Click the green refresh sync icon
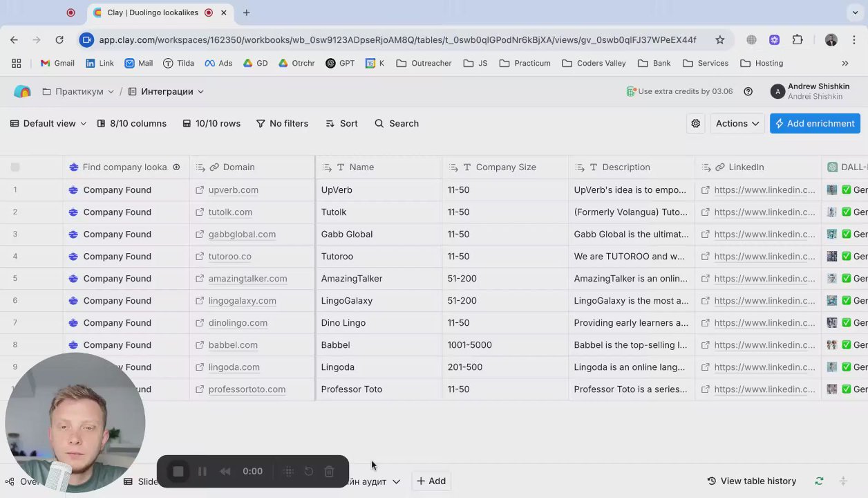This screenshot has height=498, width=868. [x=819, y=481]
